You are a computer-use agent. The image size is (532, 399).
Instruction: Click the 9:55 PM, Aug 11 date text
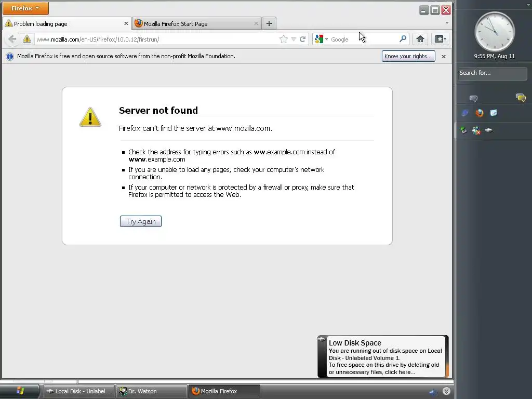coord(495,56)
